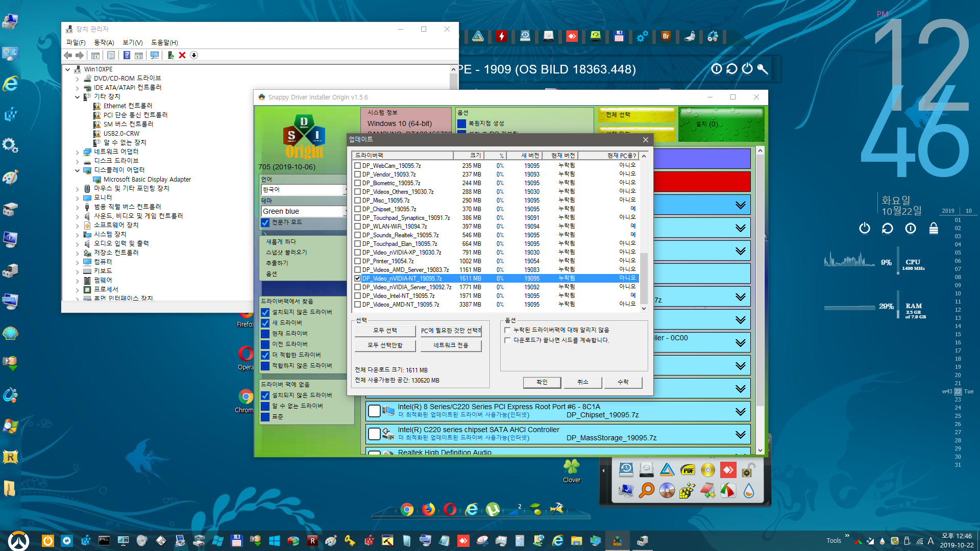Click the 드라이버팩 column header
The width and height of the screenshot is (980, 551).
(x=402, y=155)
